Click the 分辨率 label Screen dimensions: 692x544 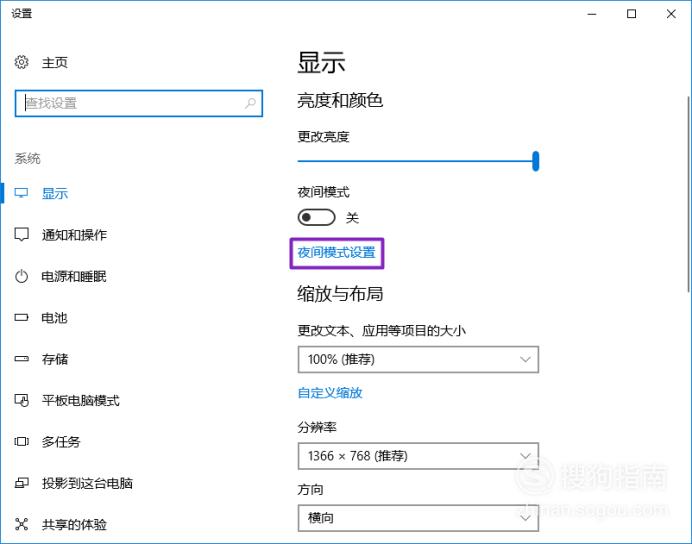(x=317, y=427)
